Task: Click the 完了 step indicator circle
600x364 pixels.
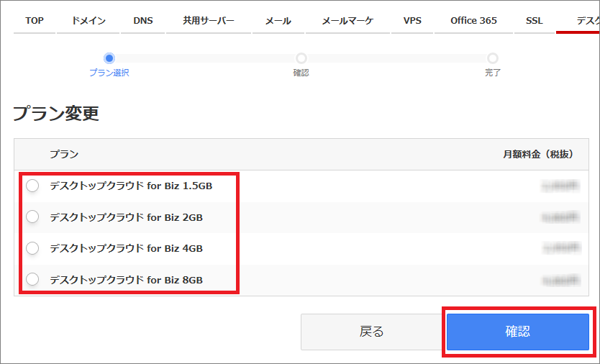Action: tap(493, 58)
